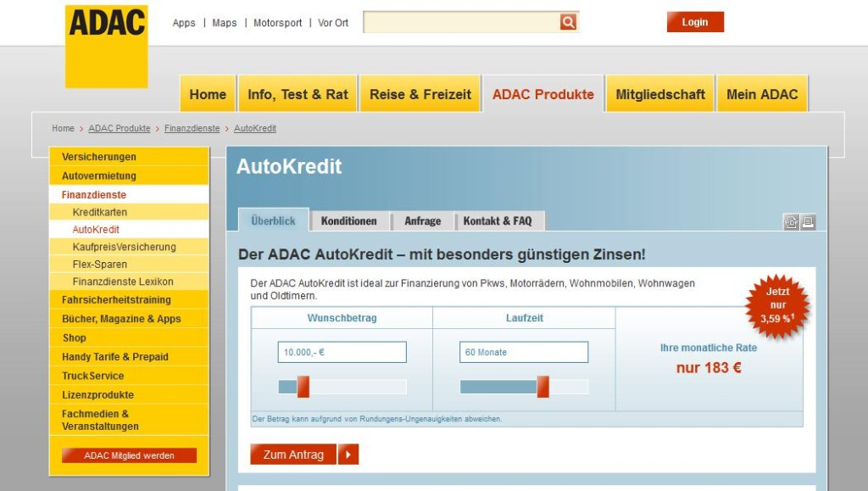Click Home in the breadcrumb

[63, 128]
